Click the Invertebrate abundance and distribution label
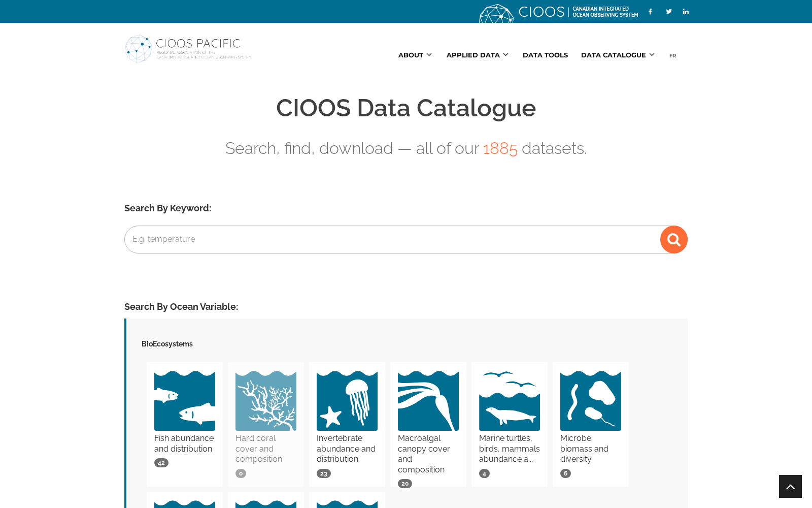812x508 pixels. pos(346,449)
